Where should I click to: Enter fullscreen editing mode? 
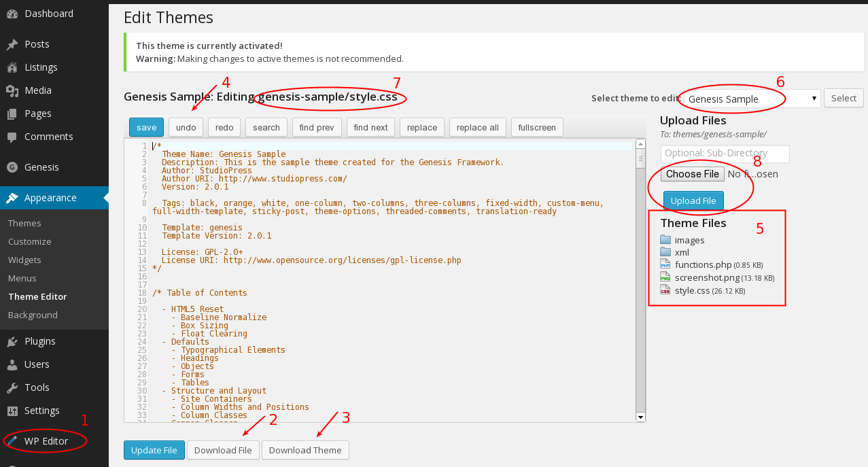point(536,127)
